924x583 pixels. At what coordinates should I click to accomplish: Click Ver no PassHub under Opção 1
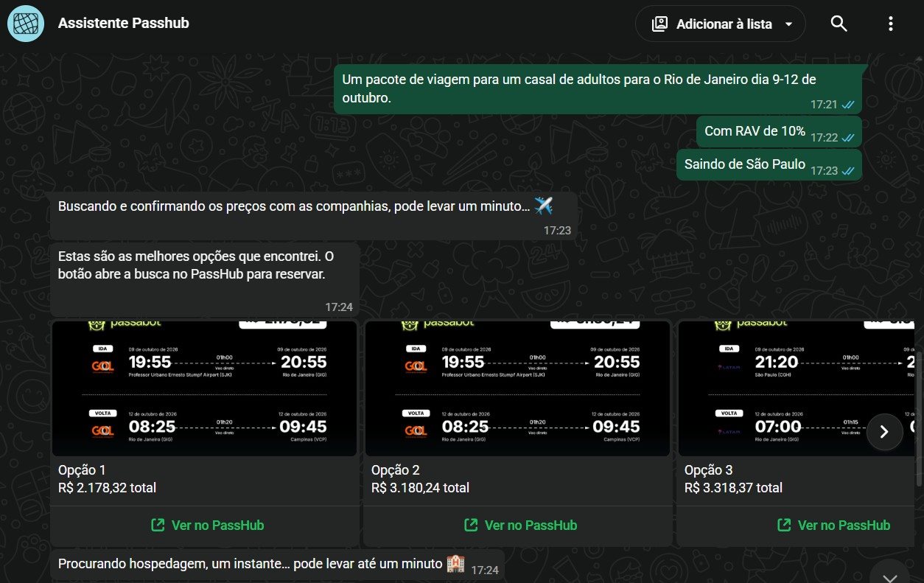pos(207,526)
